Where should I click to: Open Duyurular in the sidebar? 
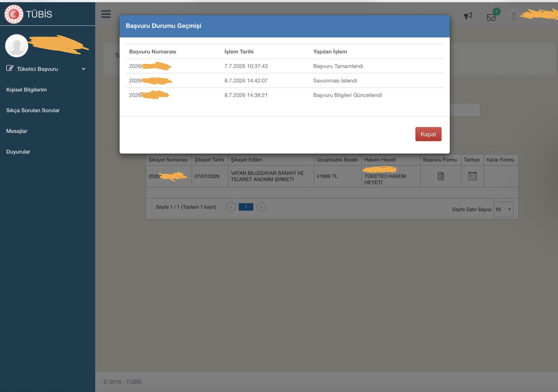click(18, 152)
